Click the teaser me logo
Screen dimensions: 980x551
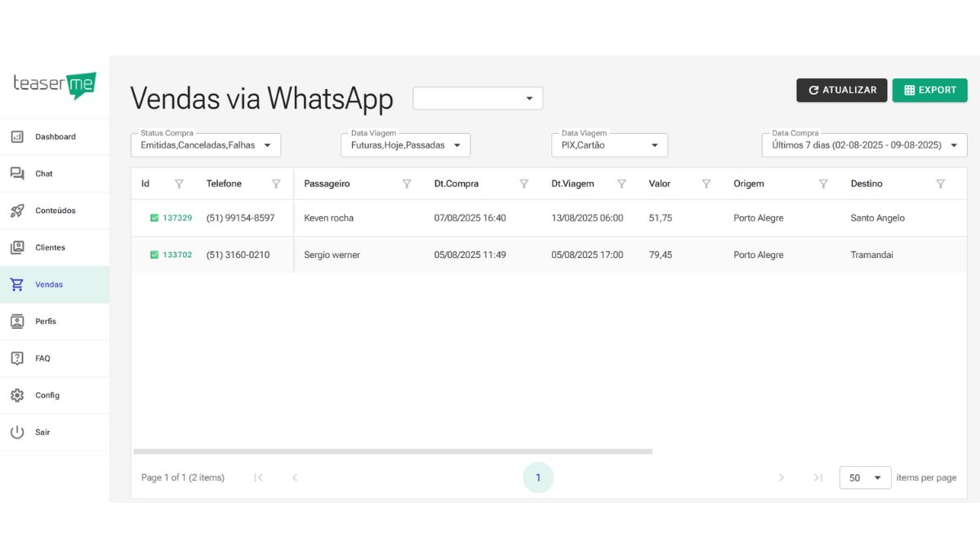[x=55, y=85]
